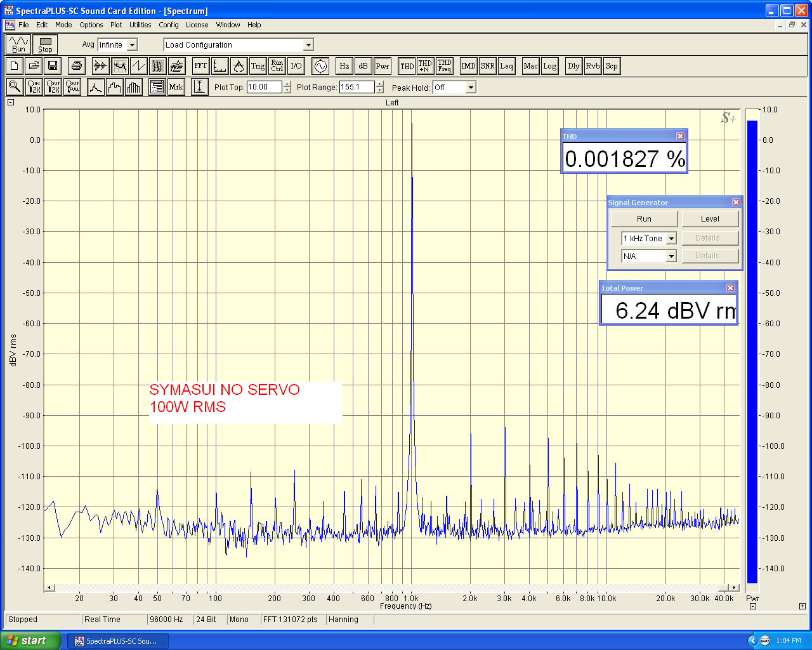Open FFT settings

tap(200, 65)
